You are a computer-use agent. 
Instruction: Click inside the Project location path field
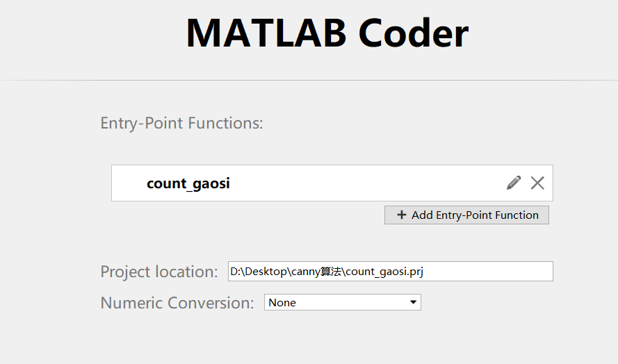point(390,272)
